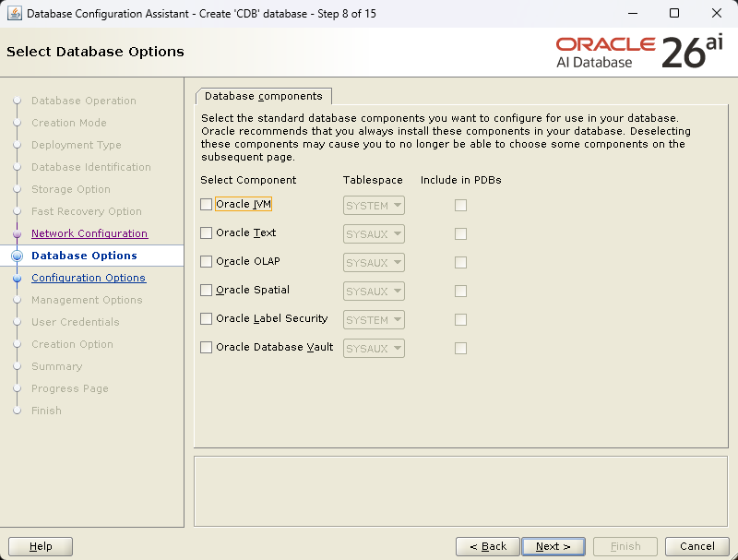
Task: Select Database Options step in sidebar
Action: 84,256
